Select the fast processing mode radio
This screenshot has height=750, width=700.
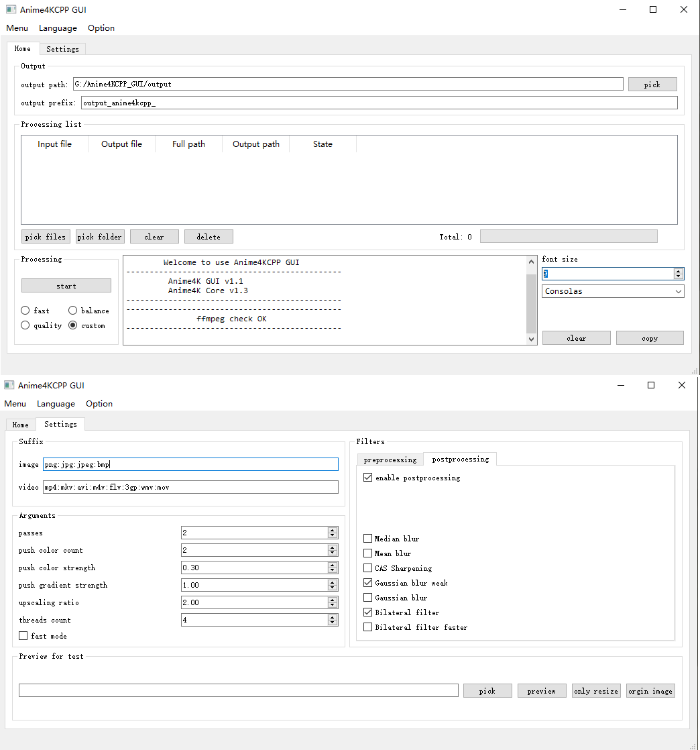pyautogui.click(x=25, y=311)
